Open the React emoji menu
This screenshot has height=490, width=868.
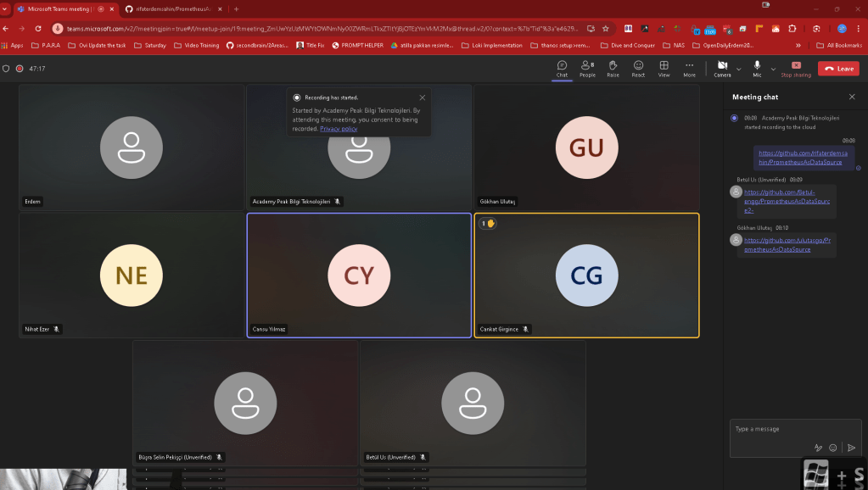[638, 69]
